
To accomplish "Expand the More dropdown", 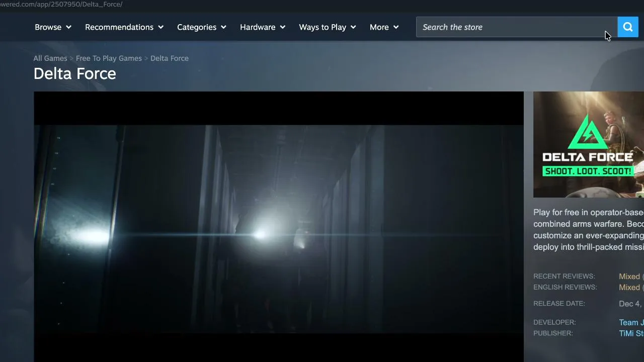I will (x=384, y=27).
